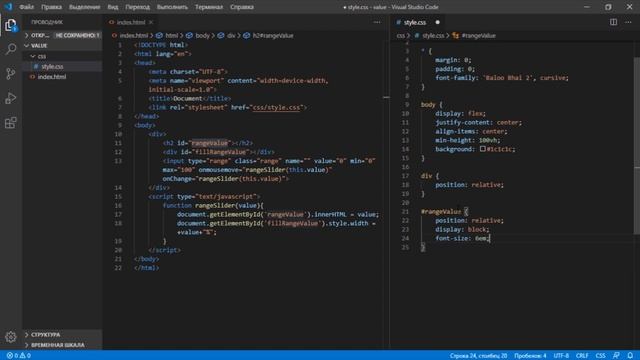Collapse the VALUE folder section

61,46
